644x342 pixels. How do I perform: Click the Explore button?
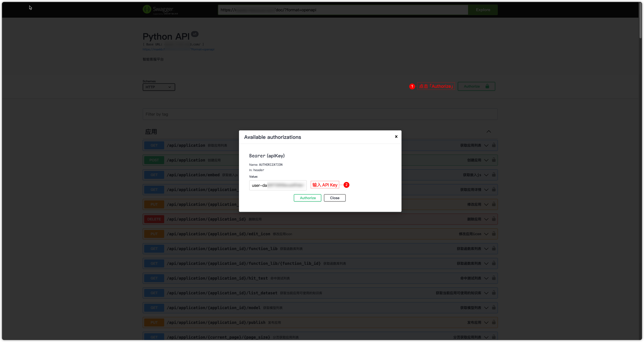(483, 10)
